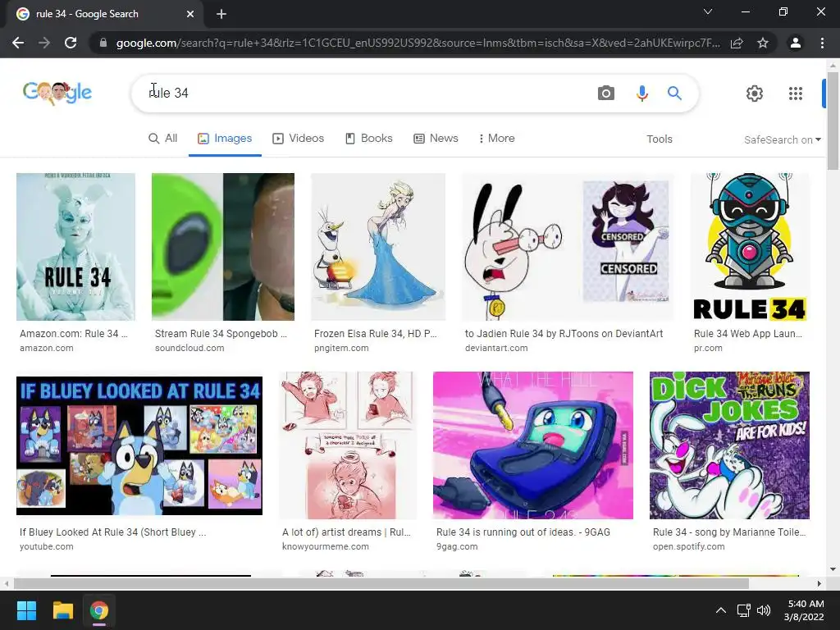
Task: Click the voice search microphone icon
Action: (x=641, y=94)
